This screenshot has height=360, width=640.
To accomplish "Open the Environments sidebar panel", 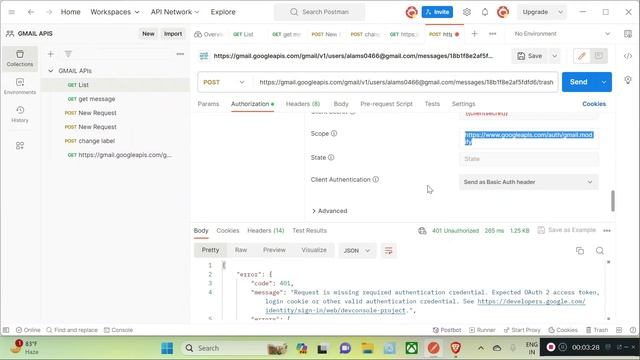I will coord(20,87).
